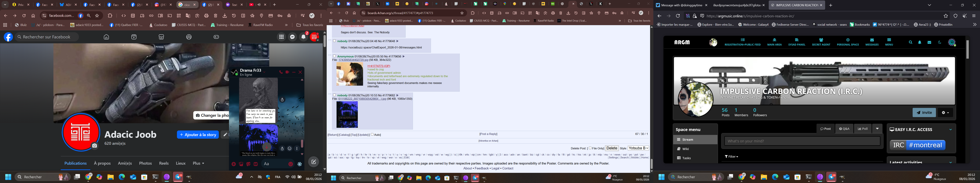Screen dimensions: 980x183
Task: Open post menu arrow for No.41779648
Action: [x=398, y=41]
